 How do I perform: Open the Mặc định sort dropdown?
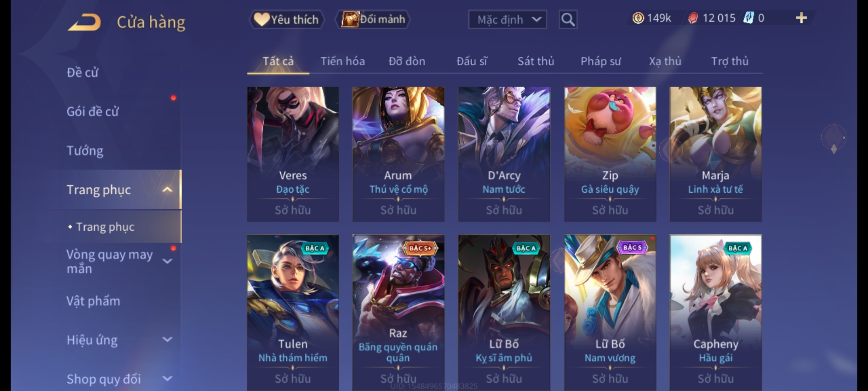[x=507, y=20]
